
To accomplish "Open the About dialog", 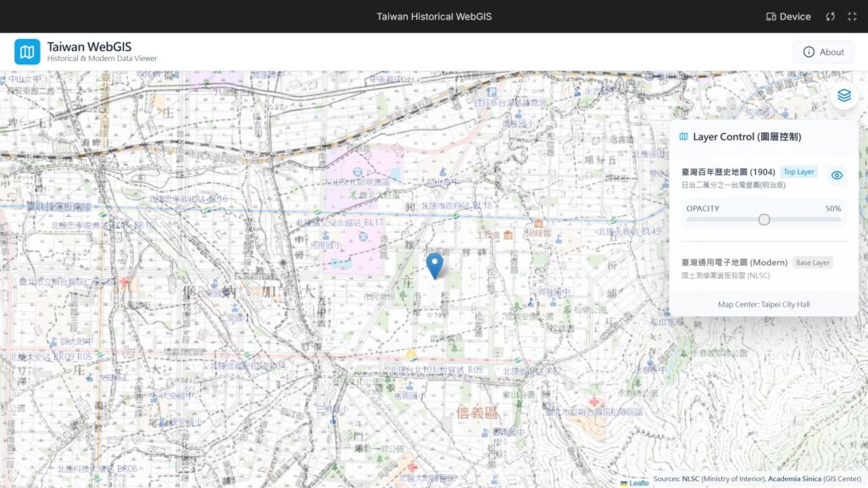I will click(823, 52).
